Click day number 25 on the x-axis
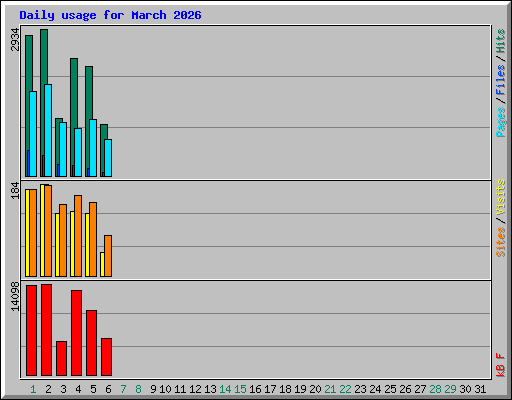Image resolution: width=512 pixels, height=400 pixels. point(390,389)
